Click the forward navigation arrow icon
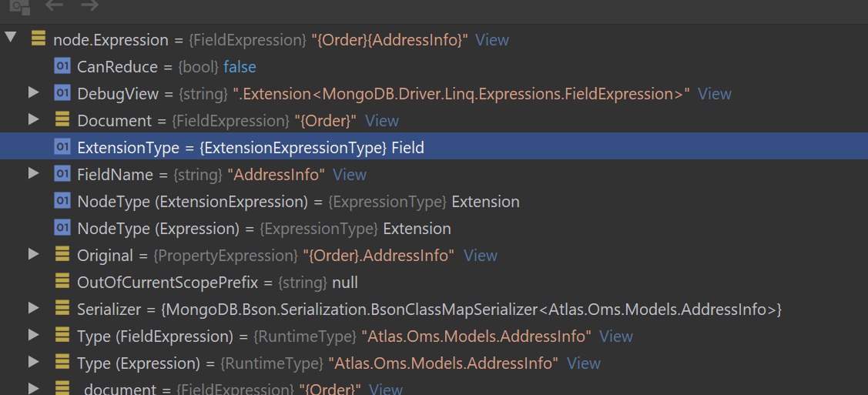The image size is (868, 395). pyautogui.click(x=89, y=5)
